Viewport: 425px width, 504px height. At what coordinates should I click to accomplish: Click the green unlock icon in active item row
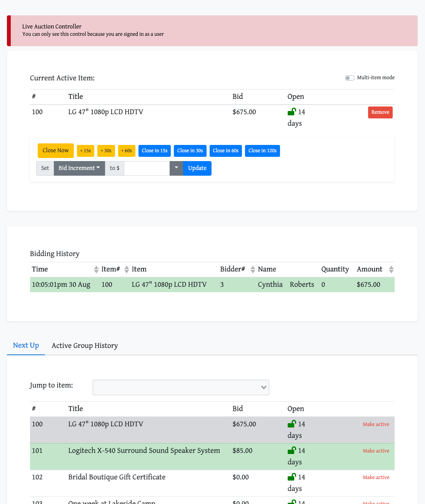coord(292,112)
